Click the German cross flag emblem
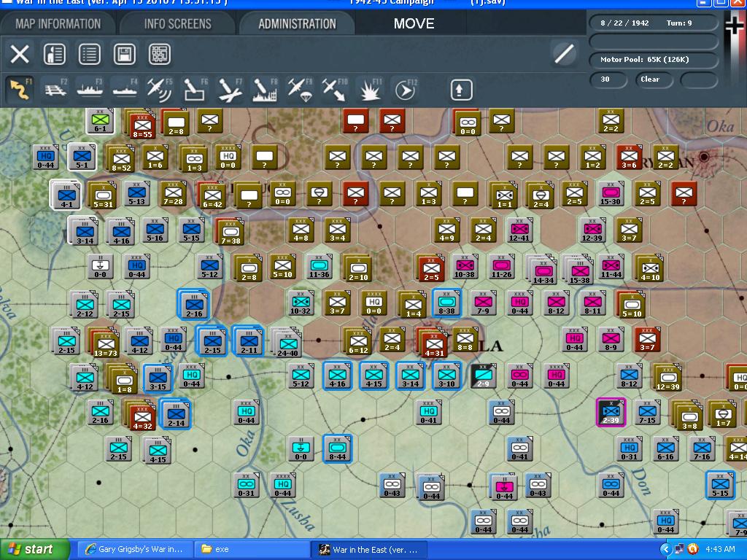 click(x=735, y=25)
